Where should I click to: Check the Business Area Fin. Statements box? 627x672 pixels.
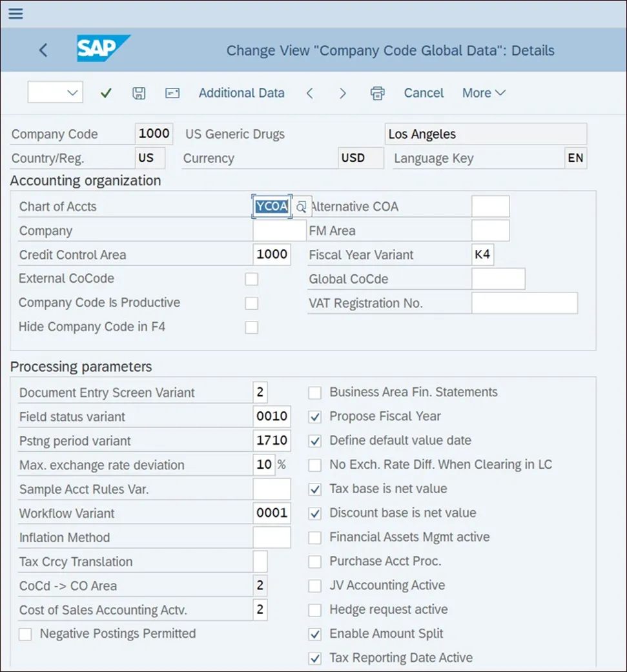tap(315, 392)
